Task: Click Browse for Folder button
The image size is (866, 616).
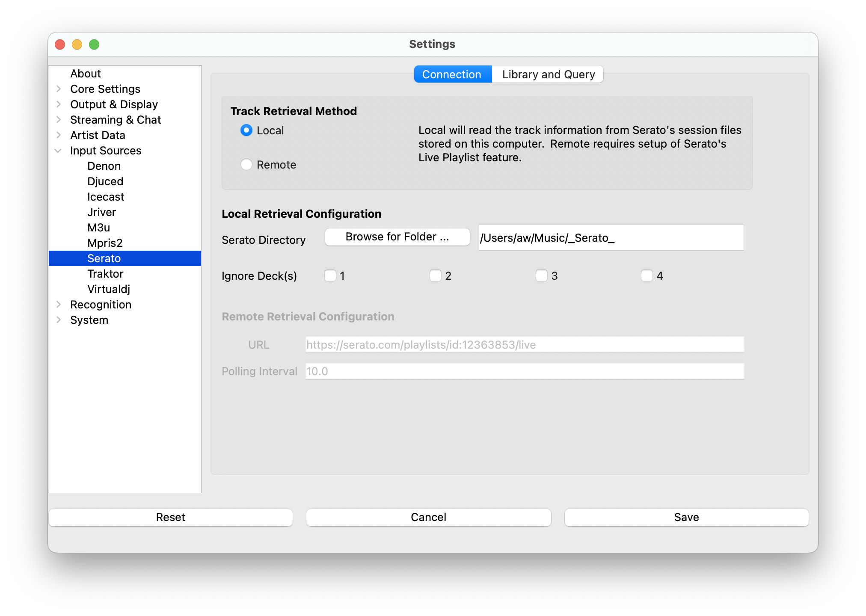Action: [397, 237]
